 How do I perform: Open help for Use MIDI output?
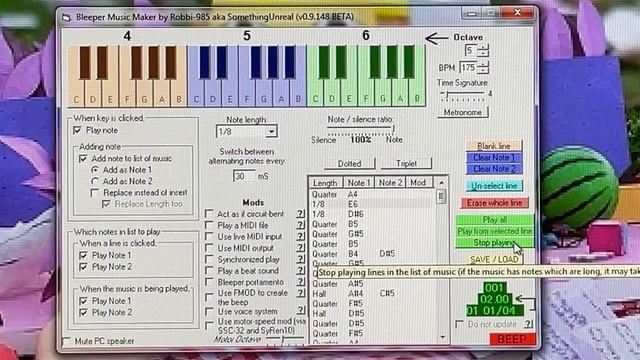coord(300,248)
